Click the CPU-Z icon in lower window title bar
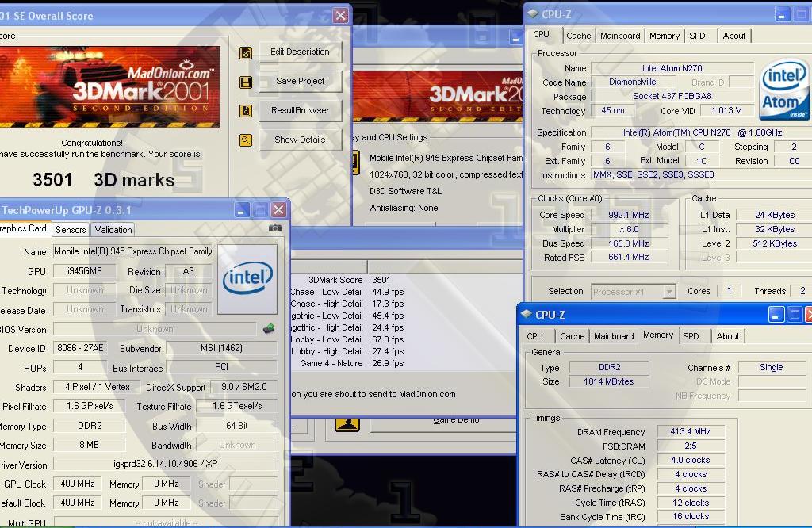 tap(527, 314)
